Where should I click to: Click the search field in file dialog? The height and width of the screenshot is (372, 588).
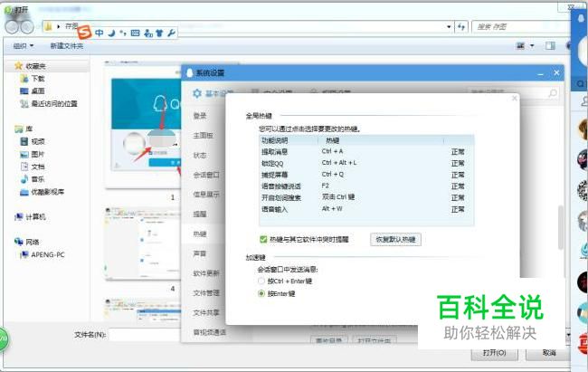(x=519, y=26)
